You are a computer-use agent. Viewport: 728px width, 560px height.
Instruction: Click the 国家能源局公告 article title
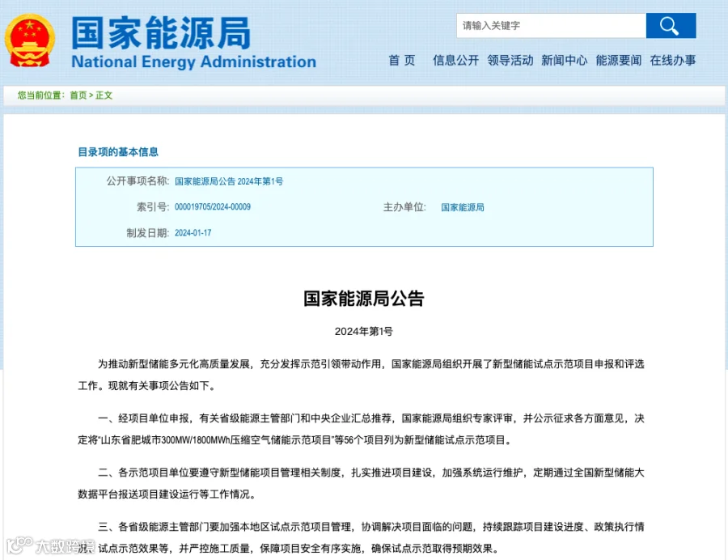point(364,299)
